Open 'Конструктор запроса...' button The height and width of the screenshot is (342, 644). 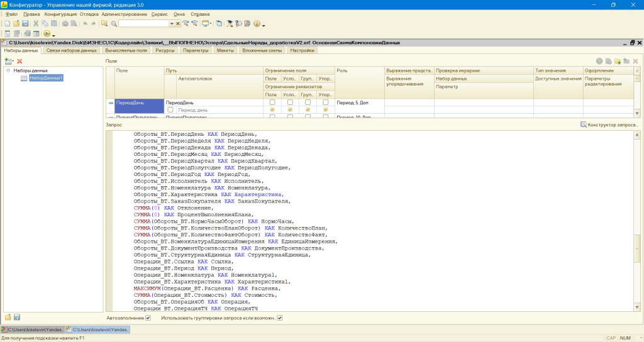tap(609, 124)
